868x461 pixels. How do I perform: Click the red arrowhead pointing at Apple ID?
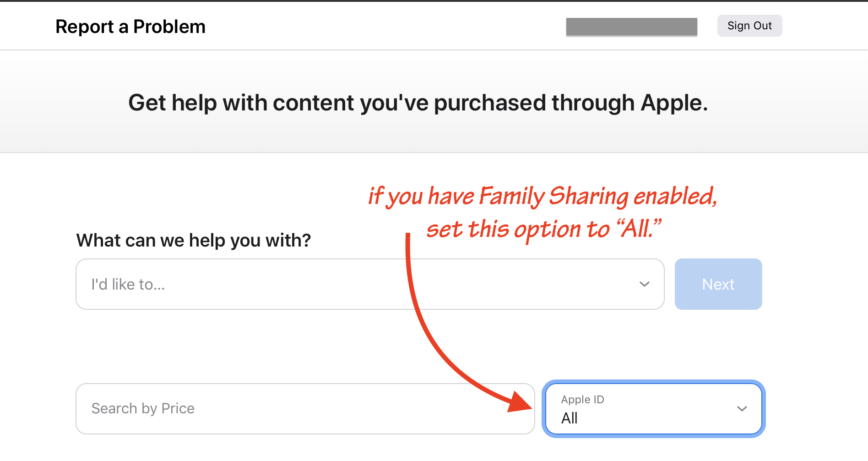[521, 402]
